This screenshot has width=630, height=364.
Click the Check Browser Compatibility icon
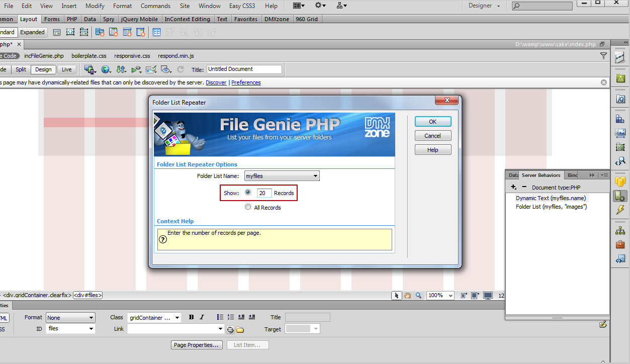[x=151, y=69]
